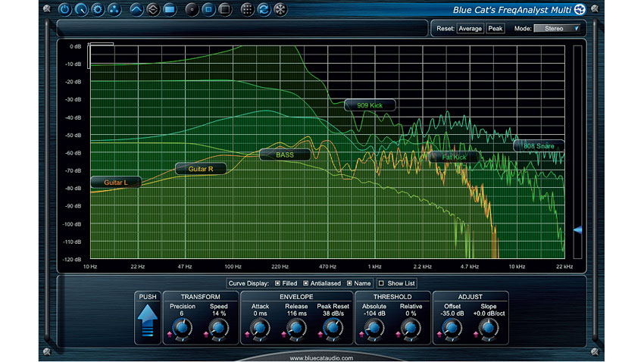The image size is (644, 362).
Task: Click pink arrow beside Precision knob
Action: [x=170, y=335]
